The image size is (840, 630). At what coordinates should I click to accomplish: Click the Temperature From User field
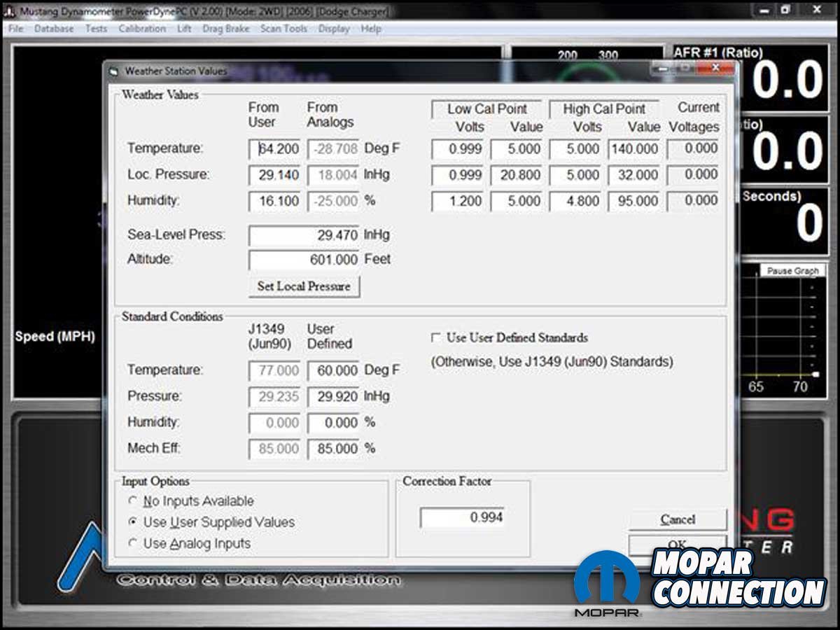tap(275, 148)
